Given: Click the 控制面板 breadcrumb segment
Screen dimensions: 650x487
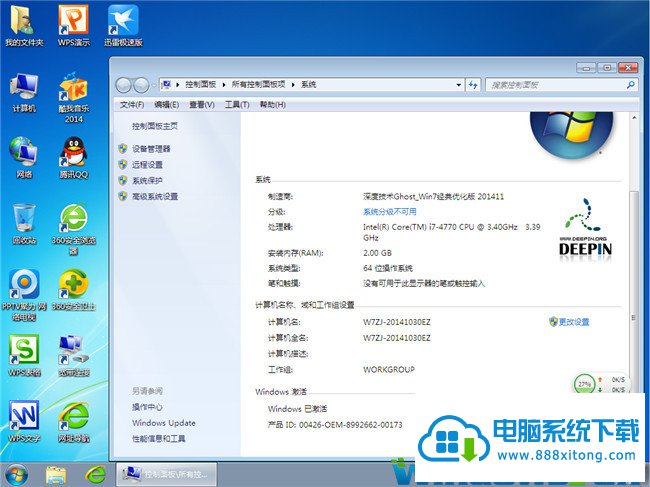Looking at the screenshot, I should [201, 85].
